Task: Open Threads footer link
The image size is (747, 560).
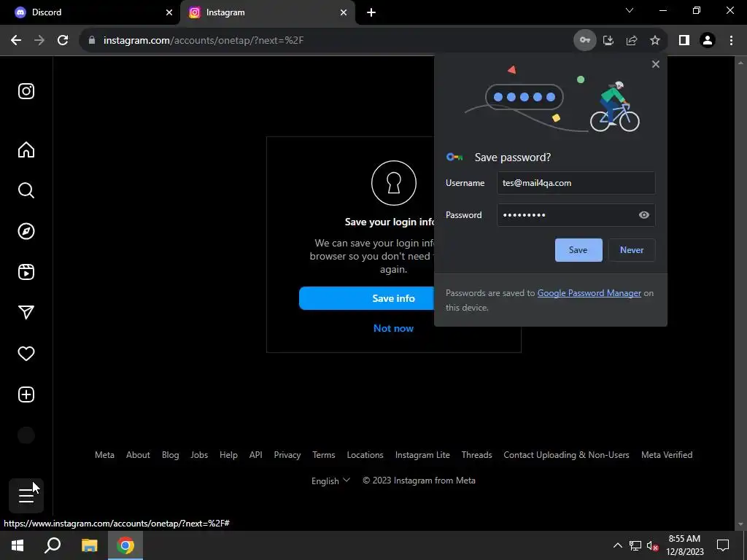Action: tap(477, 455)
